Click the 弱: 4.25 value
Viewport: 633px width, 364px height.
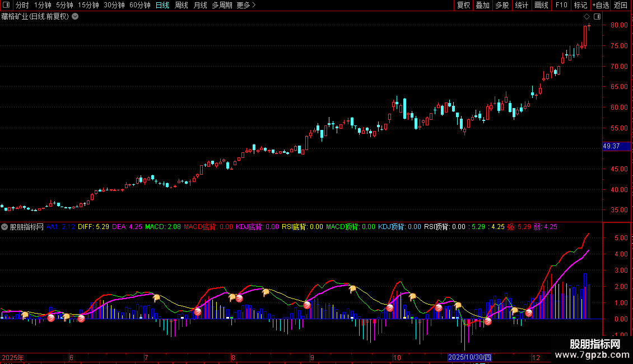(x=546, y=227)
